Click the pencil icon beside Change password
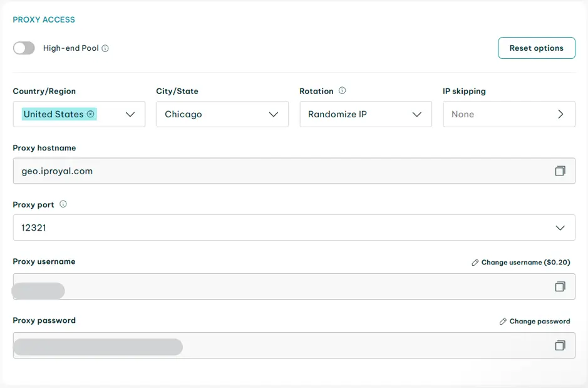 (503, 322)
